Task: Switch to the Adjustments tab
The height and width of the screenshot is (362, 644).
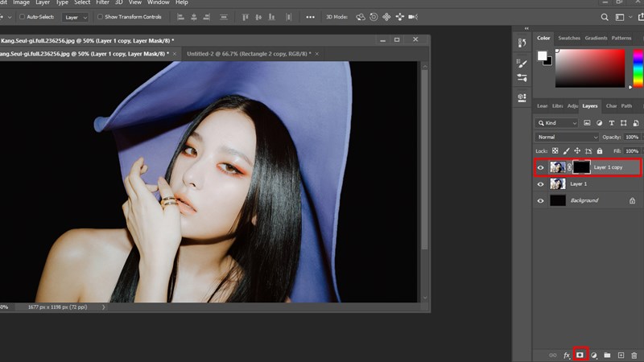Action: coord(572,106)
